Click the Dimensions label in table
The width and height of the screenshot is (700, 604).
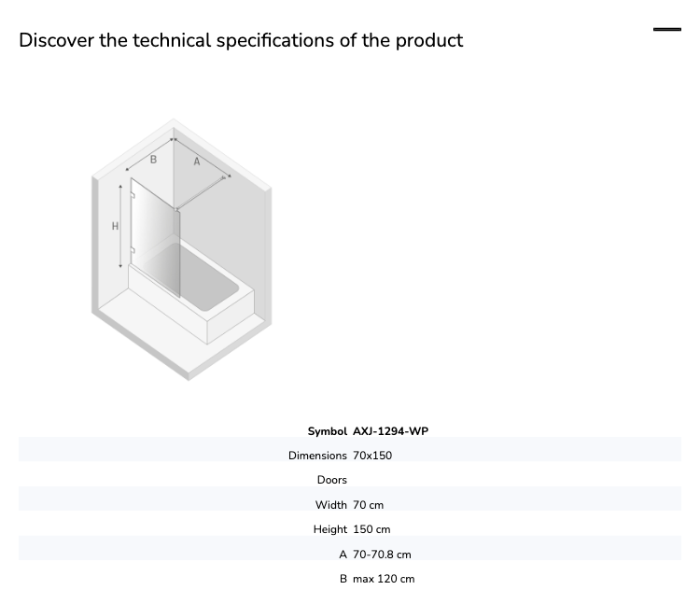tap(317, 456)
